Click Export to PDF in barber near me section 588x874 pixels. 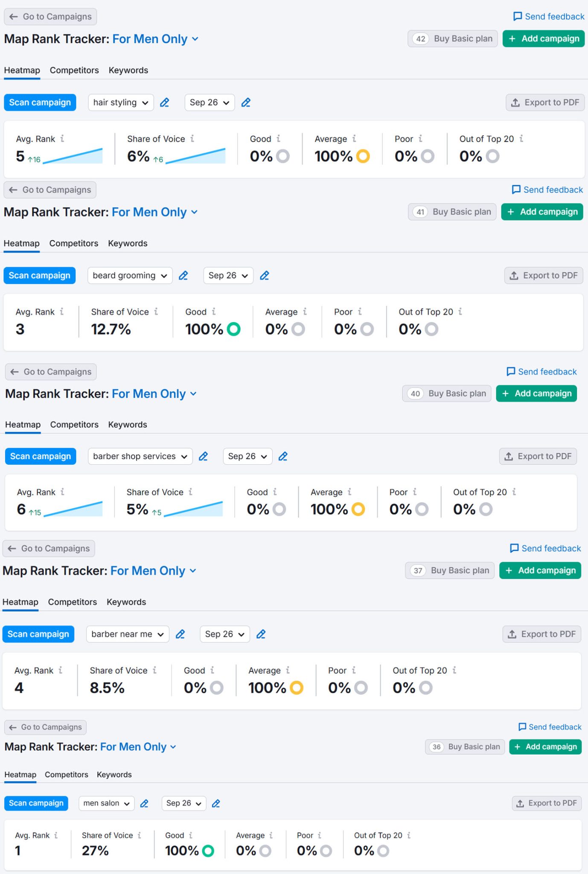click(542, 634)
